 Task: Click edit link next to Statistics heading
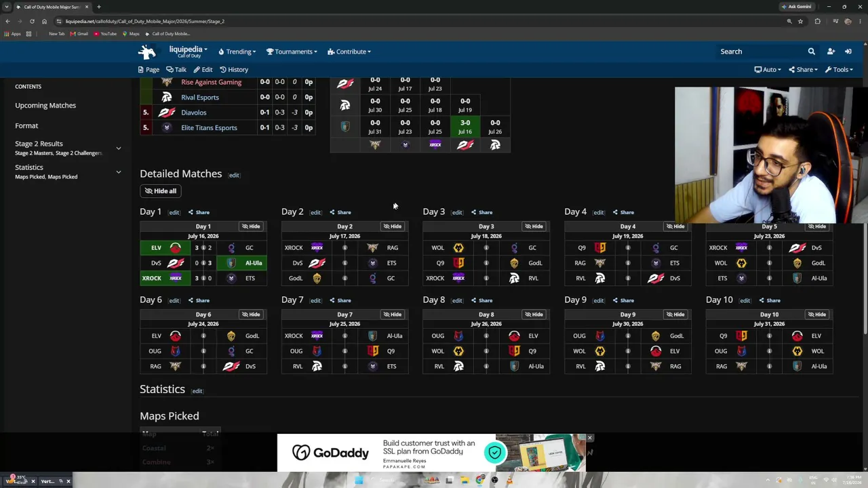point(197,391)
